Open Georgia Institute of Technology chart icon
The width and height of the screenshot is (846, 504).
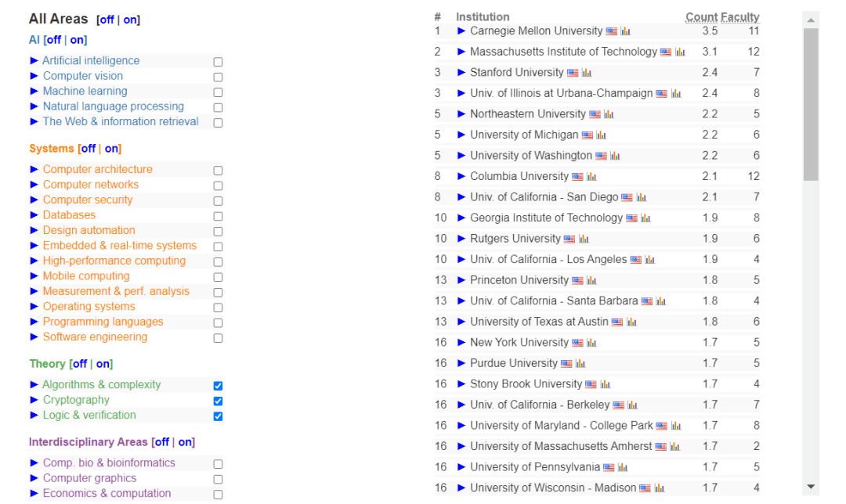coord(645,218)
